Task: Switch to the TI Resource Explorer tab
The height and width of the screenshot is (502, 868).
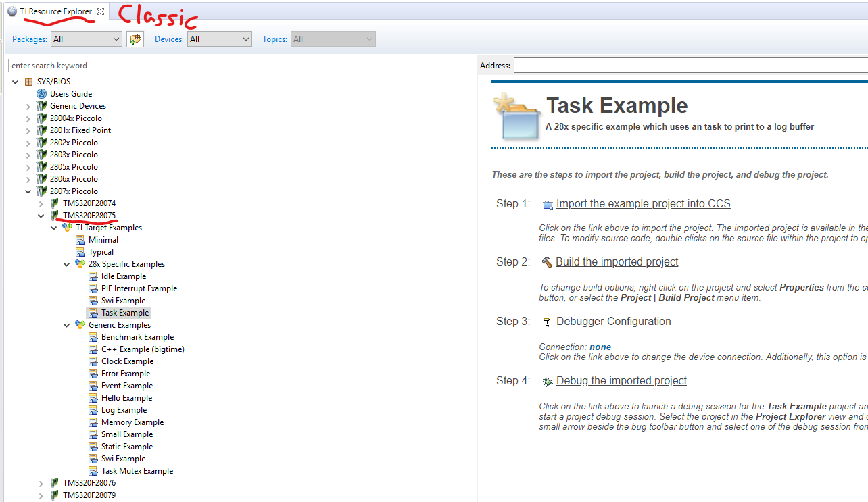Action: (x=55, y=11)
